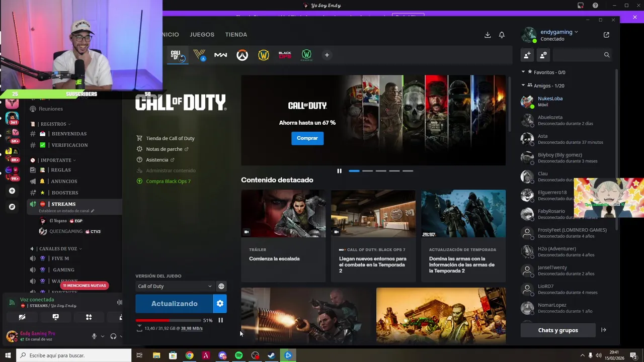Open Chats y grupos panel
Screen dimensions: 644x362
[558, 330]
